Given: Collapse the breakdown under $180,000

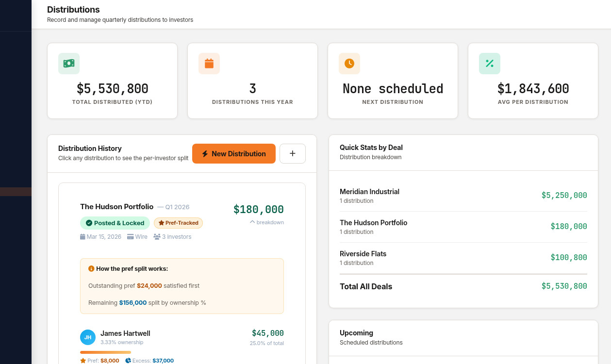Looking at the screenshot, I should [267, 222].
